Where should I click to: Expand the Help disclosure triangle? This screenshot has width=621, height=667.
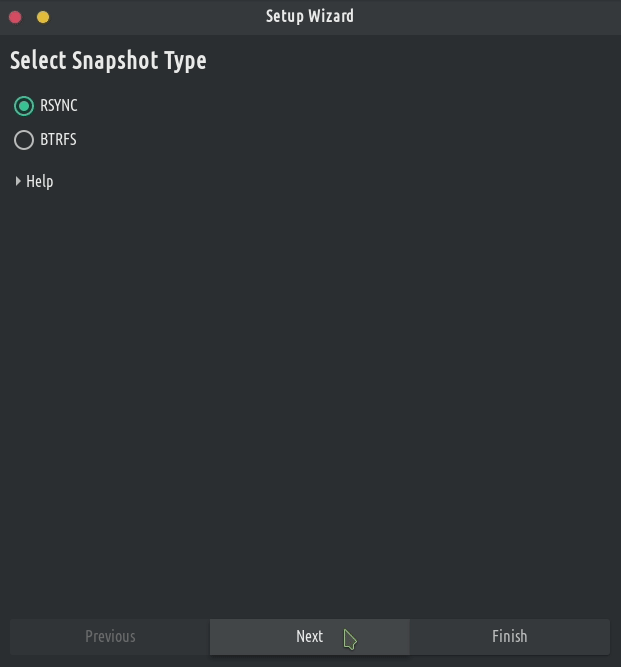tap(18, 181)
